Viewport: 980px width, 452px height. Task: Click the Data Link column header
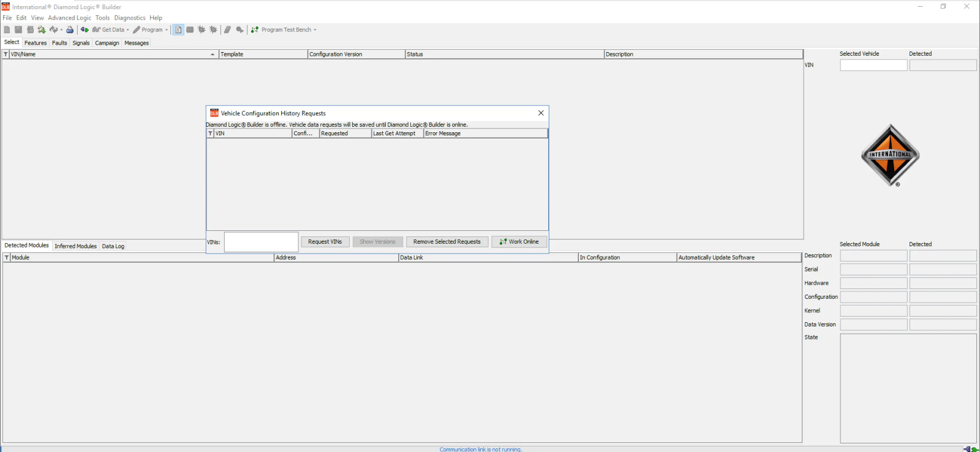[488, 258]
